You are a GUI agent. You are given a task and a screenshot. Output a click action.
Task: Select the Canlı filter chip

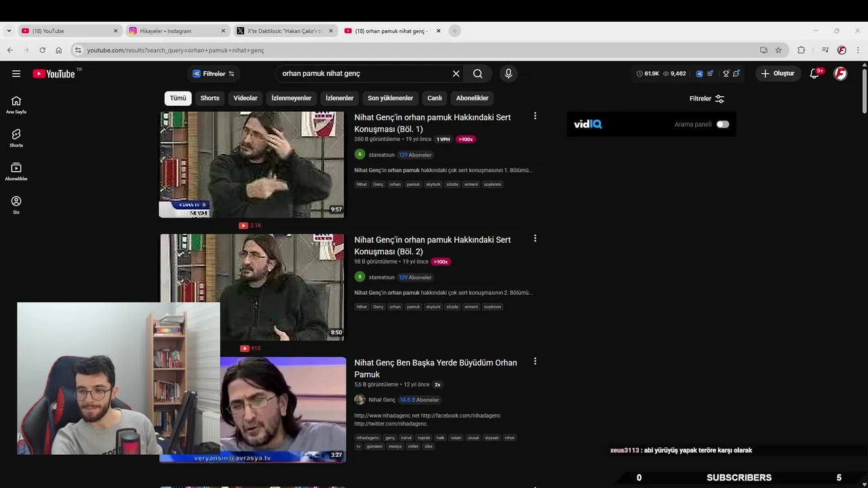[x=435, y=98]
